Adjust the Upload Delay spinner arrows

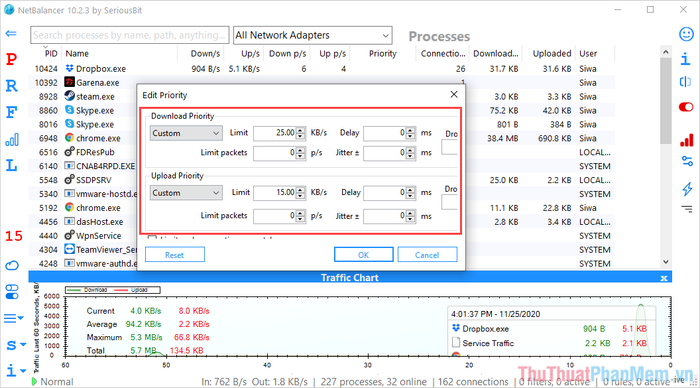pos(410,192)
